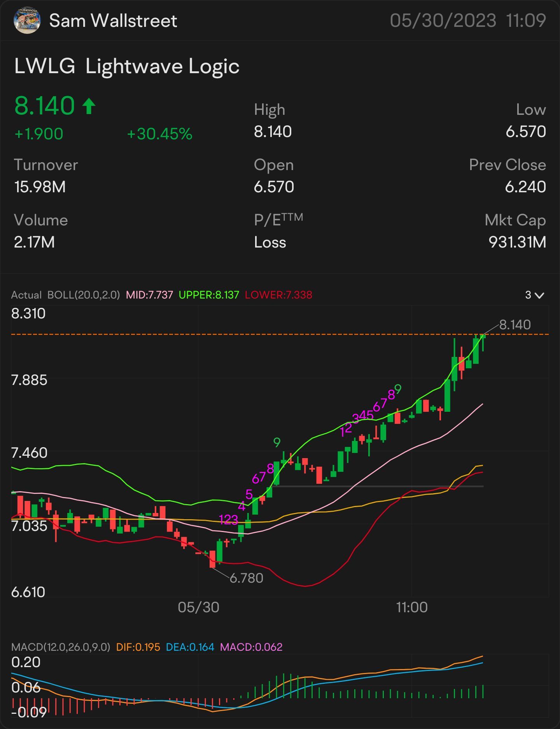Viewport: 560px width, 729px height.
Task: Tap the MID:7.737 indicator value
Action: tap(149, 295)
